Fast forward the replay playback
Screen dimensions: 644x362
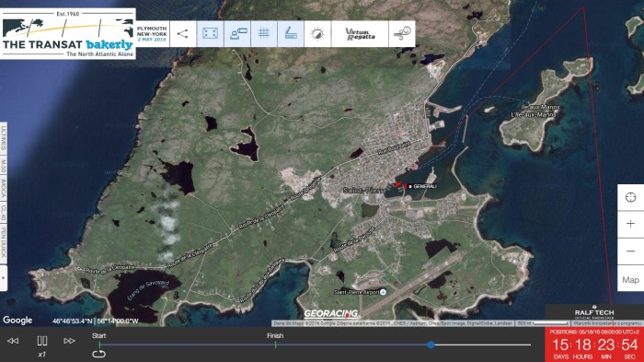click(69, 341)
